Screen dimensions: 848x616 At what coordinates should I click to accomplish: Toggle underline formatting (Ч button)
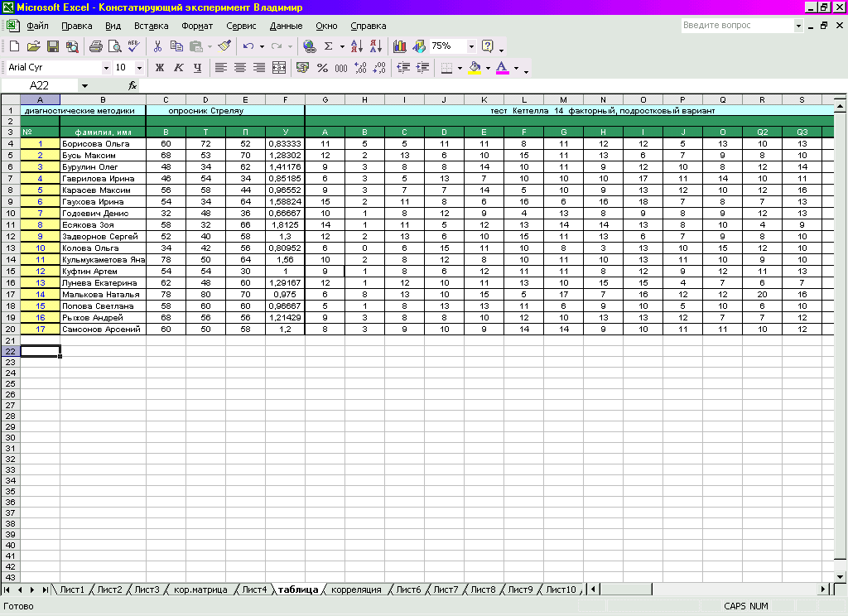point(197,68)
